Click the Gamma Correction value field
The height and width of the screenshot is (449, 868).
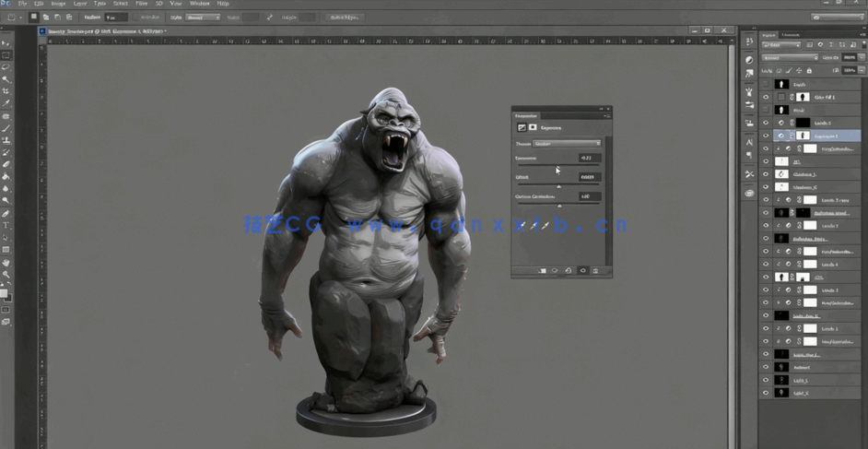tap(589, 196)
